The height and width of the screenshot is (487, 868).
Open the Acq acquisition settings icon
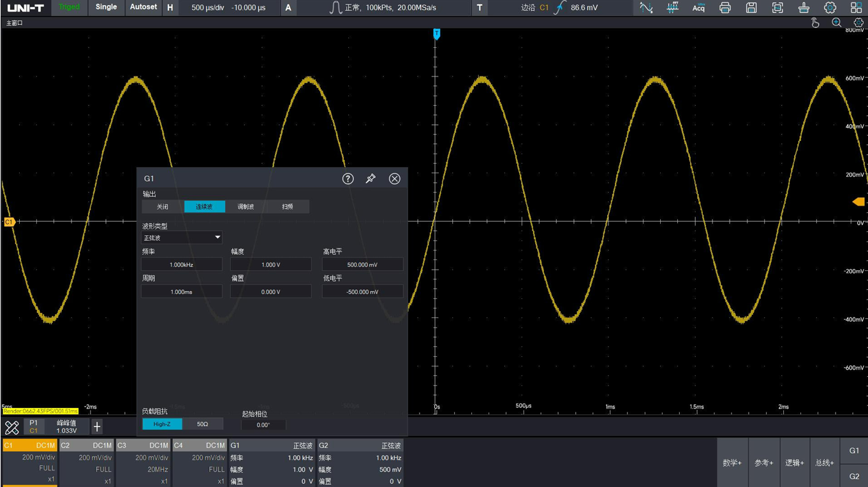(x=698, y=8)
